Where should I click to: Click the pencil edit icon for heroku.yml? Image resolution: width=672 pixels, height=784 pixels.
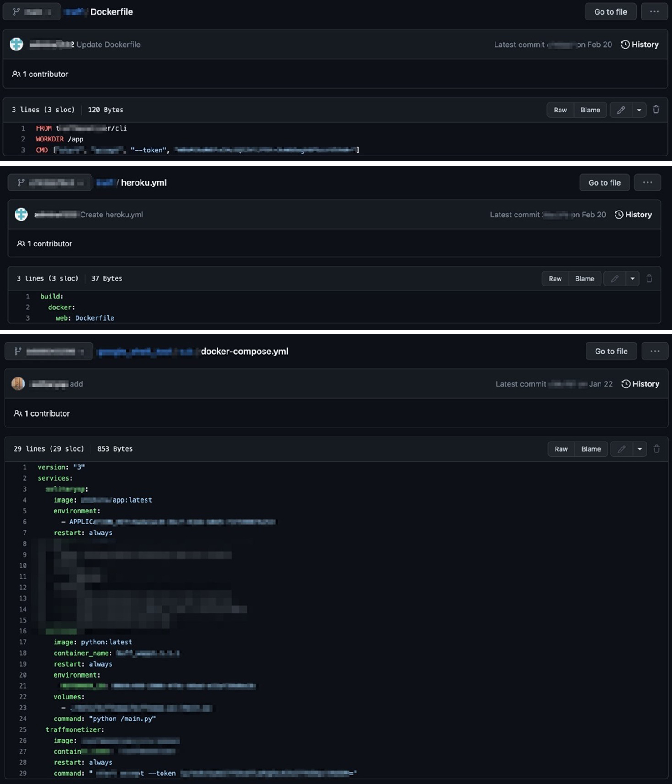[x=614, y=279]
